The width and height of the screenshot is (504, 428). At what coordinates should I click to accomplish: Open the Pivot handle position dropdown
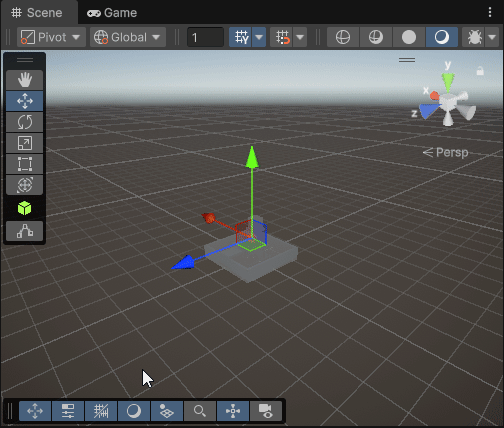point(51,37)
